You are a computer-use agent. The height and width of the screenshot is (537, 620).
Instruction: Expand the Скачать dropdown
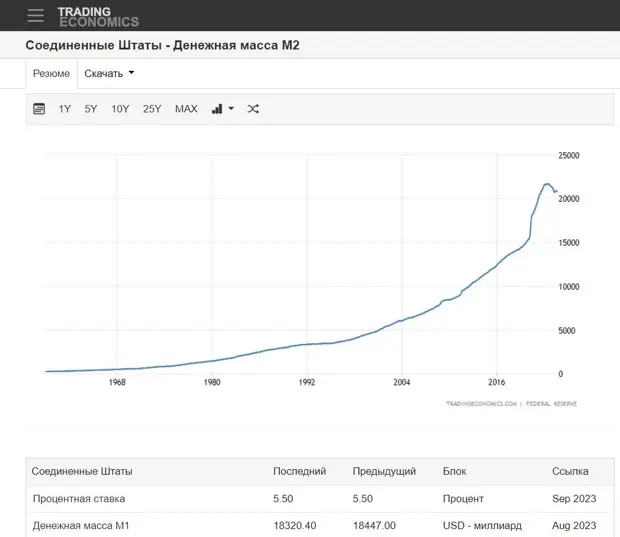(109, 73)
